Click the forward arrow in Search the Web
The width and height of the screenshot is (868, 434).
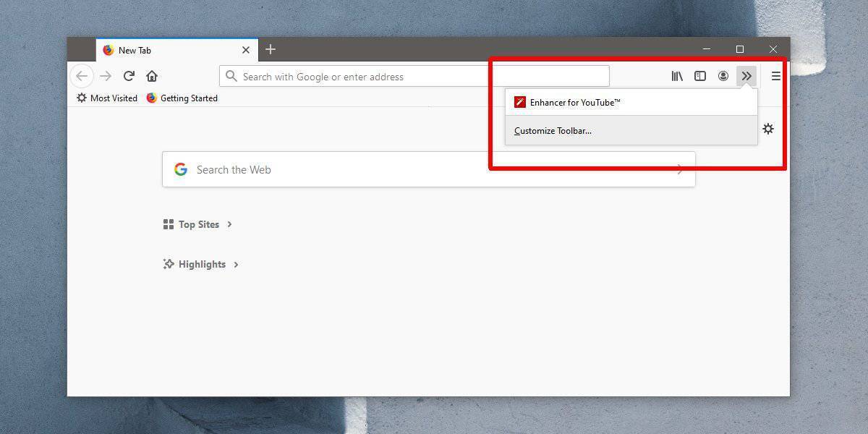click(x=678, y=169)
